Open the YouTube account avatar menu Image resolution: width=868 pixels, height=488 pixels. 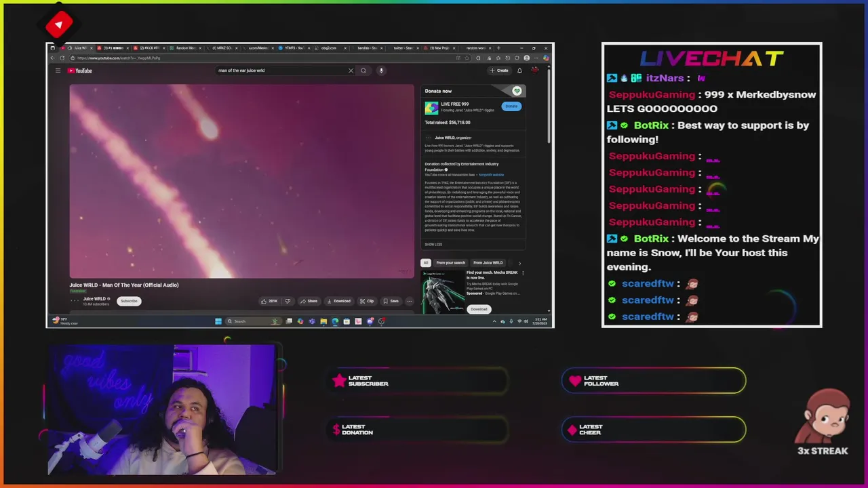tap(535, 70)
